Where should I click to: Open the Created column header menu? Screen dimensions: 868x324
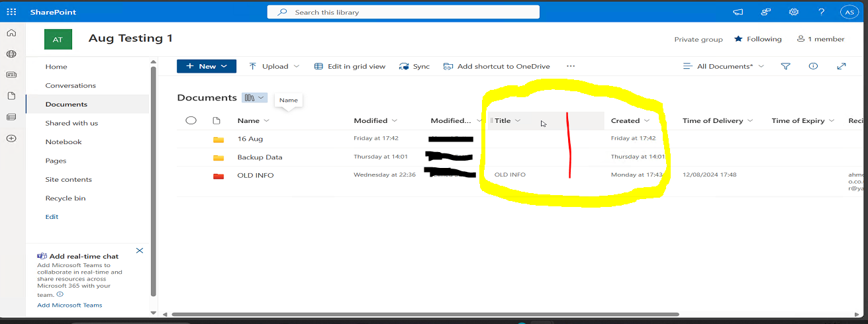(x=630, y=120)
